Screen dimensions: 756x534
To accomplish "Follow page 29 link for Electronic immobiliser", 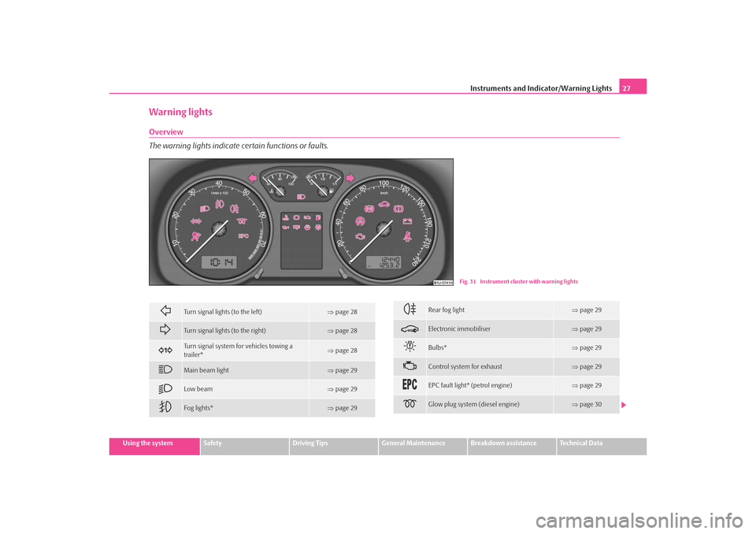I will (587, 329).
